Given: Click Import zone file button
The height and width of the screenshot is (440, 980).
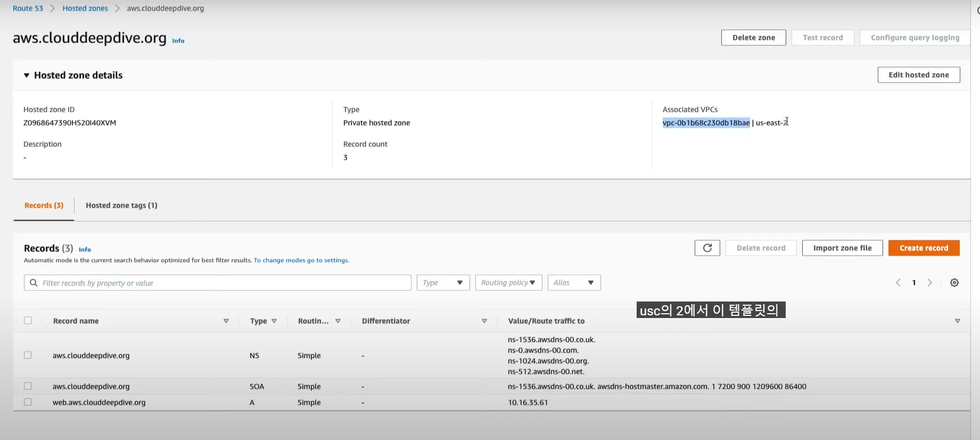Looking at the screenshot, I should [842, 248].
